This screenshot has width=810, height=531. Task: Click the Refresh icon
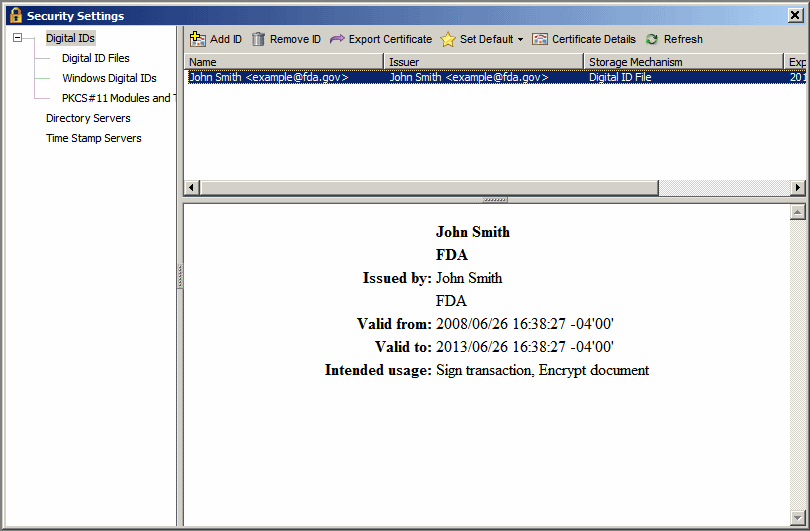tap(652, 39)
